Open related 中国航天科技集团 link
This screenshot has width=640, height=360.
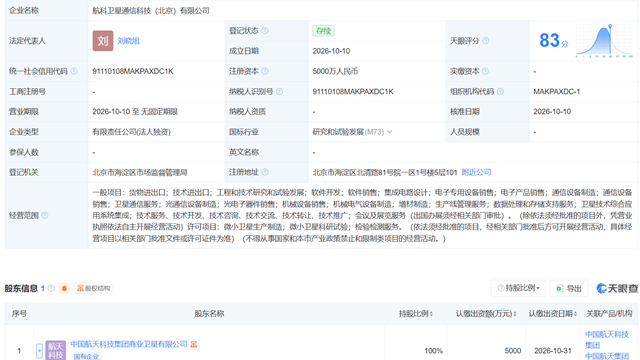[x=607, y=340]
